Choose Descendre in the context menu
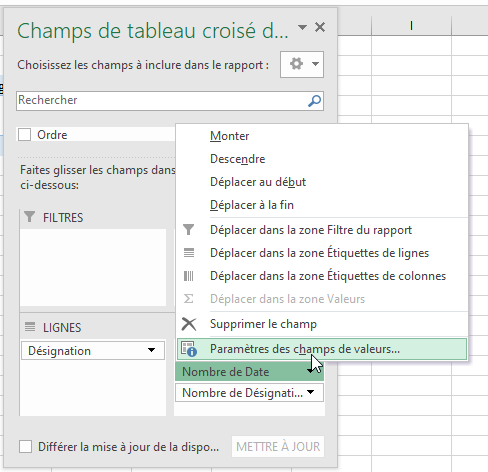Screen dimensions: 488x472 coord(322,159)
